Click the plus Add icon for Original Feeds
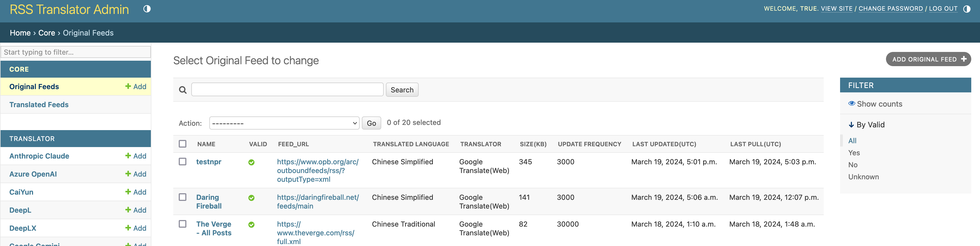The image size is (980, 246). (128, 86)
